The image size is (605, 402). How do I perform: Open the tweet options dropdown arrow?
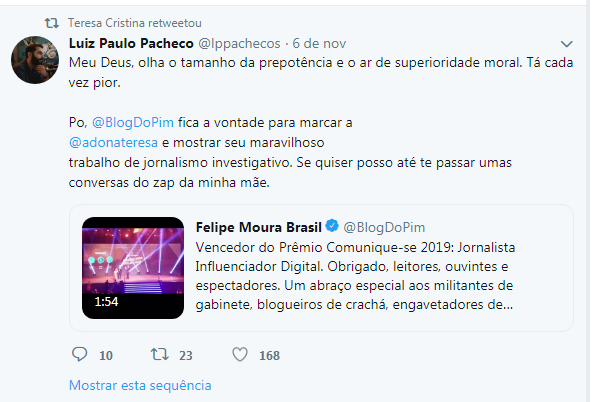click(567, 44)
